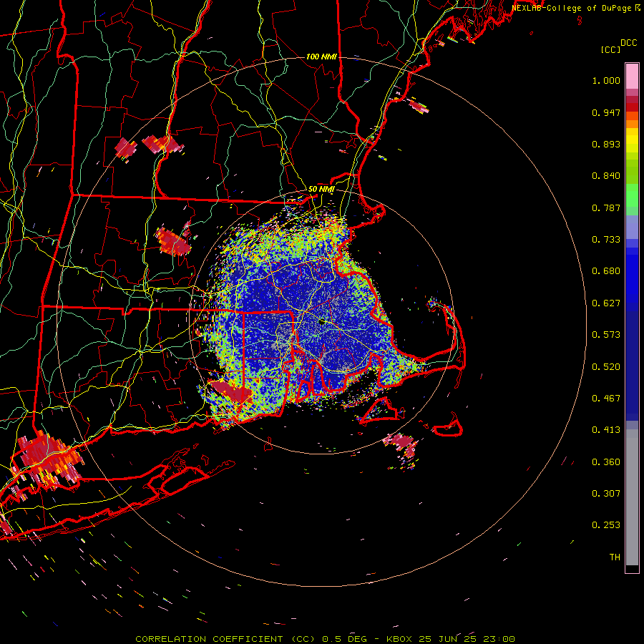Click the 0.307 legend value
644x644 pixels.
606,494
